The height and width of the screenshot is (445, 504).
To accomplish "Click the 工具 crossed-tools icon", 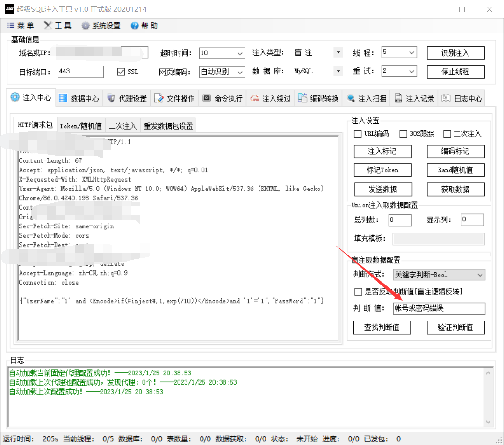I will [x=48, y=25].
